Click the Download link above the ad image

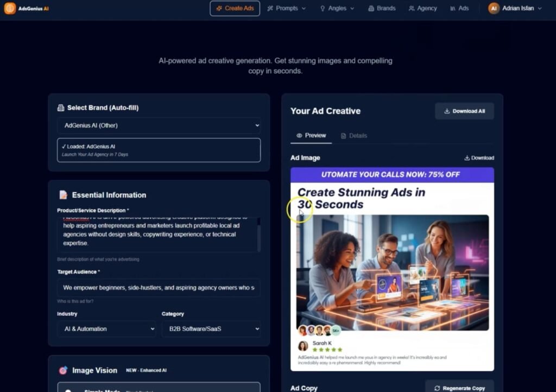[x=479, y=157]
